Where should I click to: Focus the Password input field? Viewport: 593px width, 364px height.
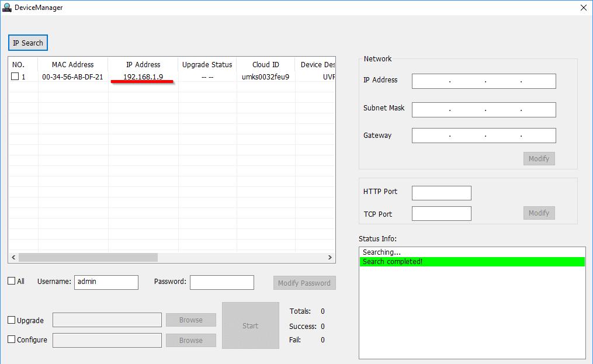221,282
